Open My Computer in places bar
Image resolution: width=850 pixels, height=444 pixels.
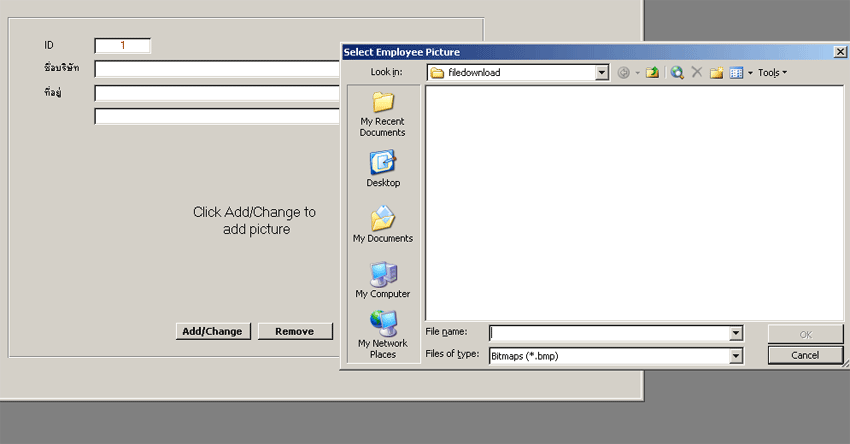[382, 280]
